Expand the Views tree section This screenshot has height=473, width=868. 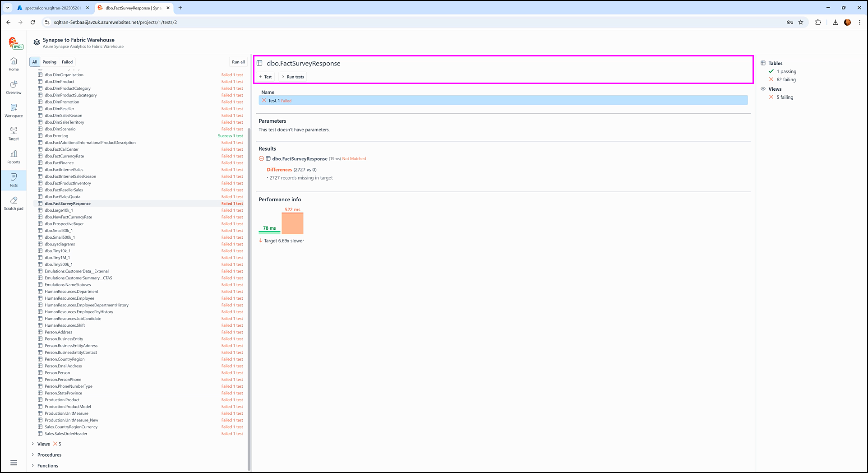point(33,444)
